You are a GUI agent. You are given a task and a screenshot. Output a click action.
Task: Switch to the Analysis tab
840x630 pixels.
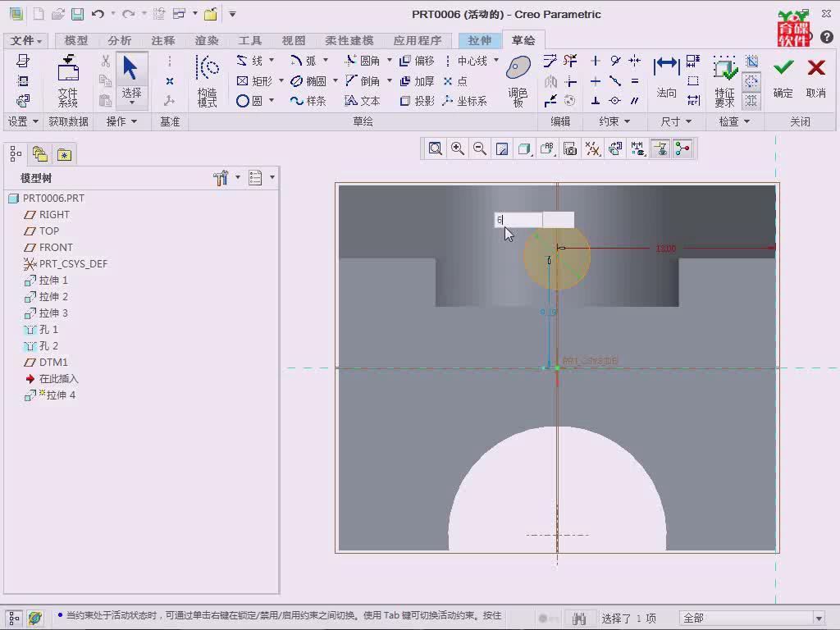pyautogui.click(x=119, y=41)
